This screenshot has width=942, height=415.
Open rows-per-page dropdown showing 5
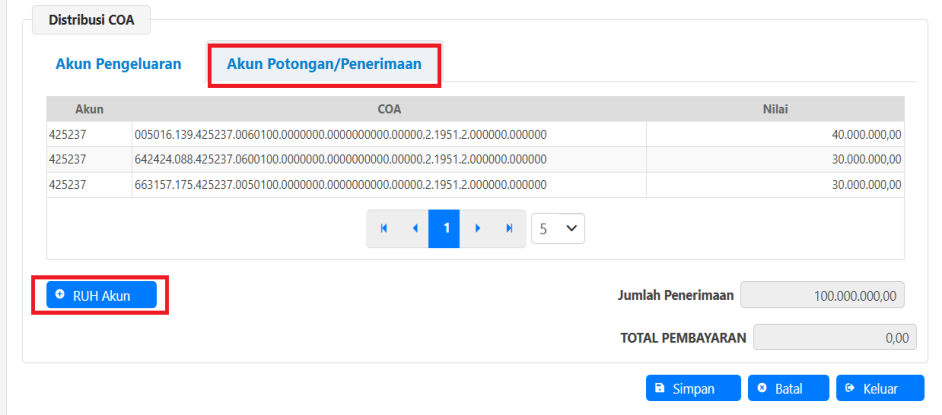coord(558,228)
